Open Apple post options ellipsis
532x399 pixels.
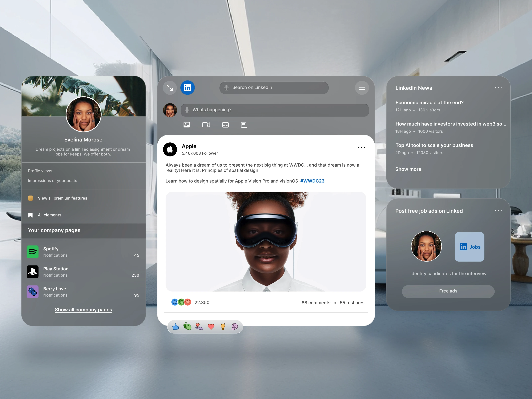click(x=361, y=147)
